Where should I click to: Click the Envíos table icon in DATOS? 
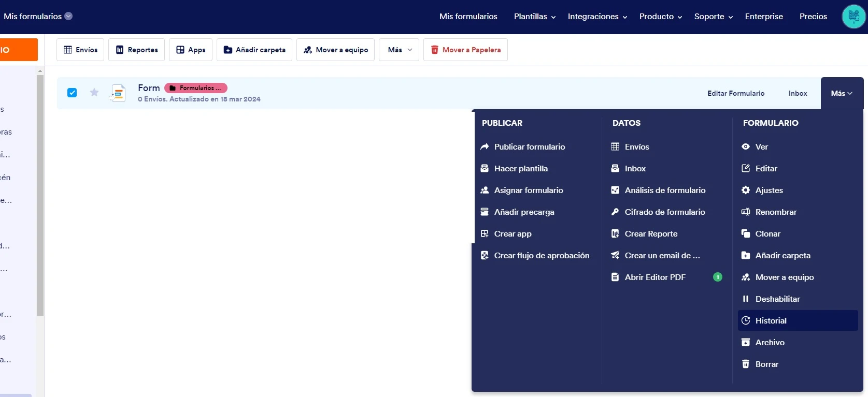615,146
